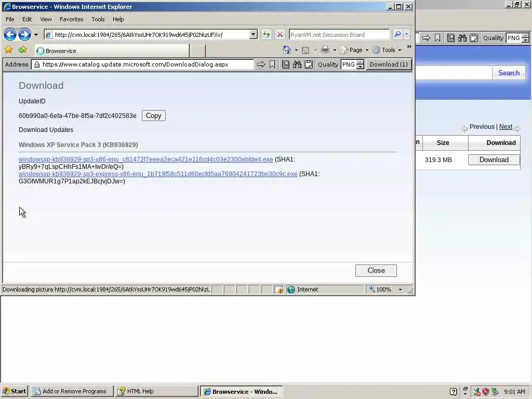Click the Next link in background window
532x399 pixels.
tap(506, 127)
